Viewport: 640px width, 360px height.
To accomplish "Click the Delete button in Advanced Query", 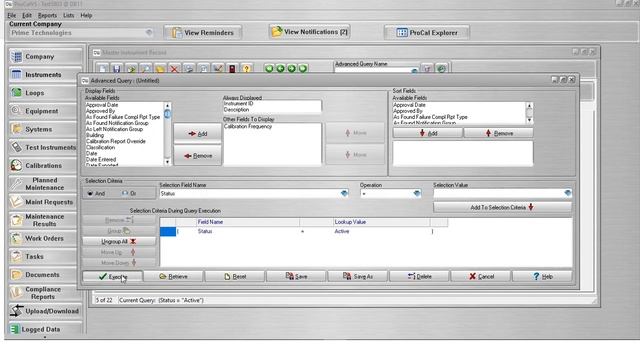I will [420, 276].
